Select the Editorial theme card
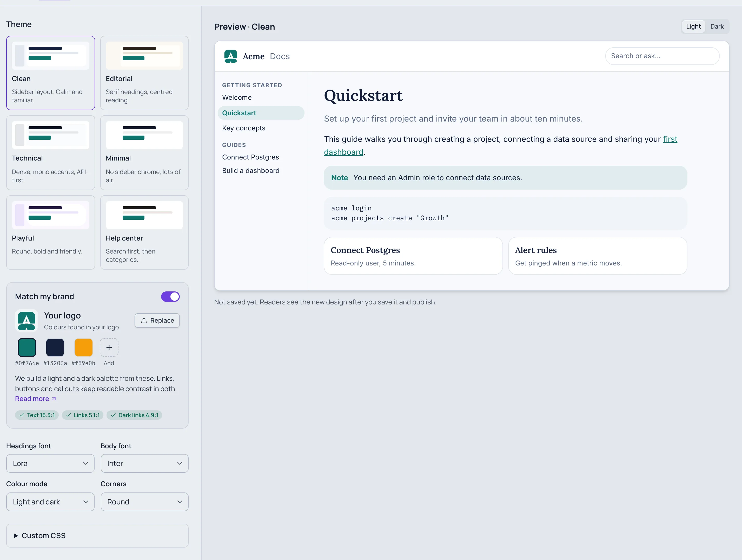The image size is (742, 560). [x=144, y=73]
